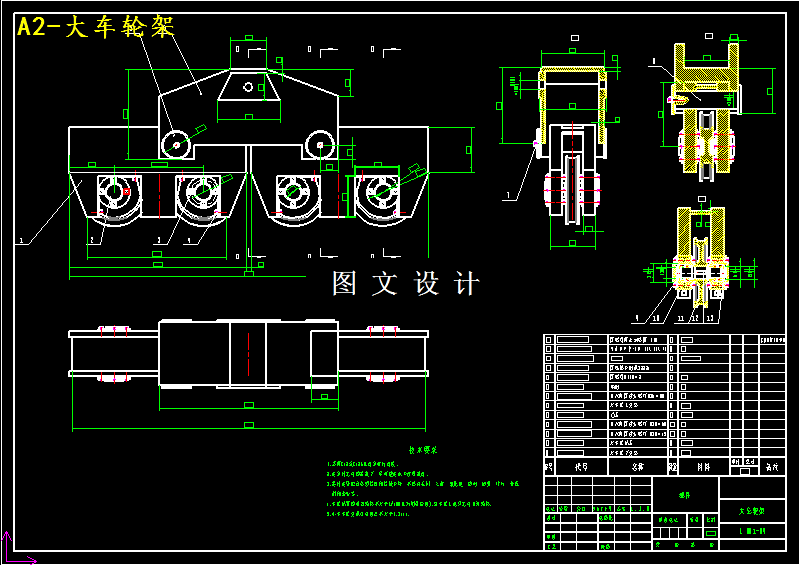Select the red square marker on the leftmost wheel
The image size is (800, 565).
127,192
